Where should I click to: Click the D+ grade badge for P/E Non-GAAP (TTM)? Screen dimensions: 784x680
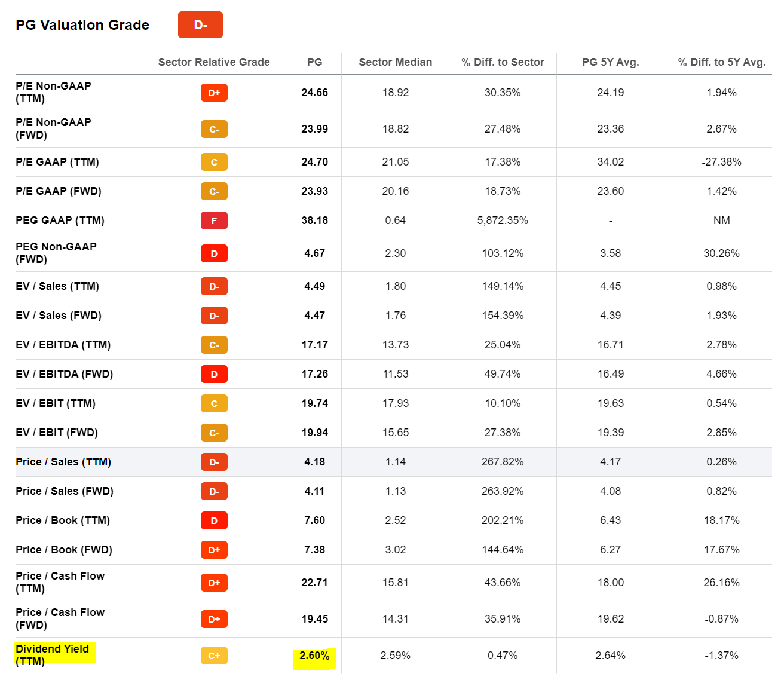[214, 93]
